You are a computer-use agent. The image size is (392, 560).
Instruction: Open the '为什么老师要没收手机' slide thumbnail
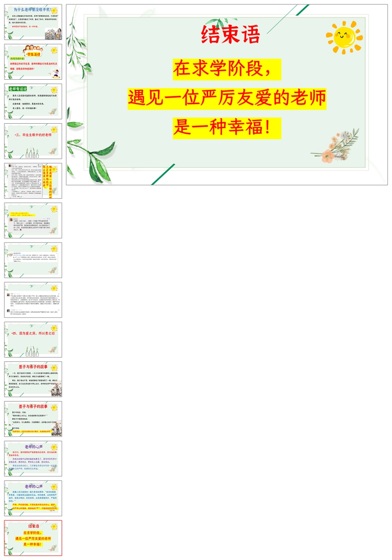[x=33, y=22]
